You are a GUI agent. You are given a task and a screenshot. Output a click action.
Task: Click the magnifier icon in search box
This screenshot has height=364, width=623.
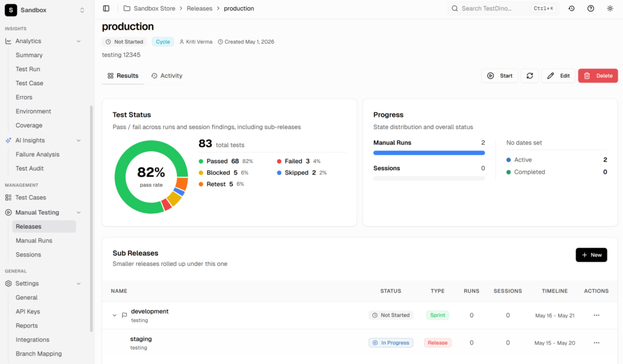(x=454, y=9)
